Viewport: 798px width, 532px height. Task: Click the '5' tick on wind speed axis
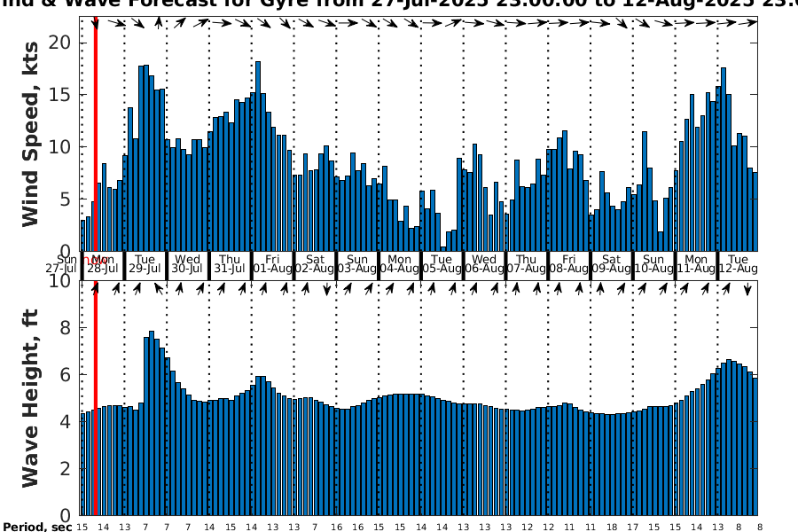(x=66, y=199)
